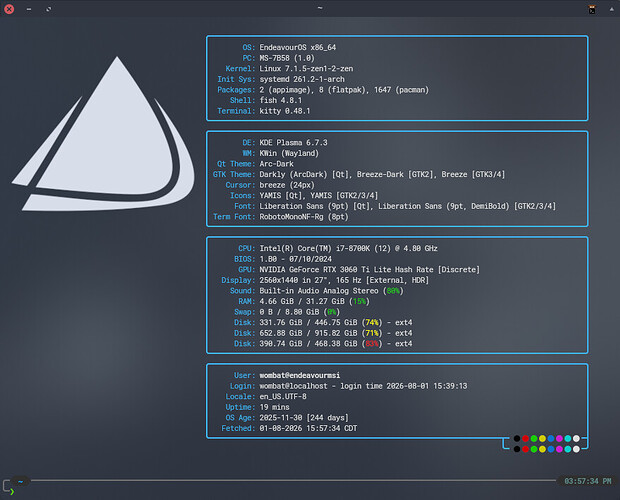
Task: Click the '4.66 GiB / 31.27 GiB' RAM value
Action: pos(302,302)
